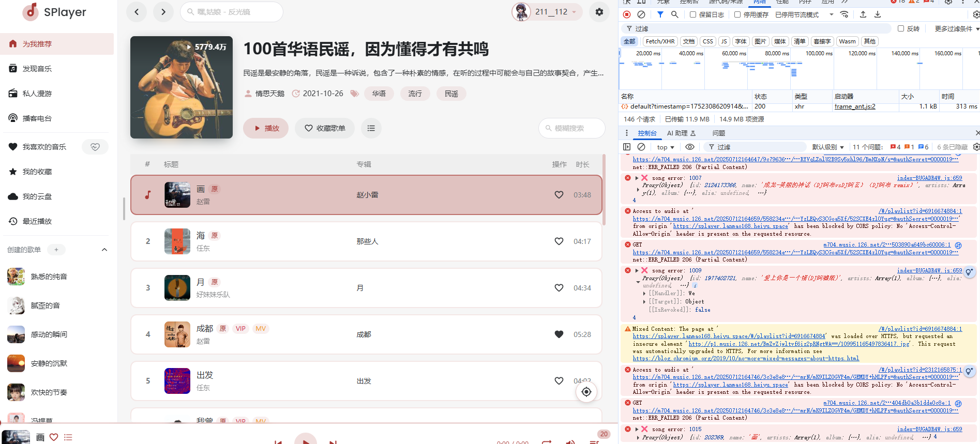The width and height of the screenshot is (980, 444).
Task: Open the top context dropdown
Action: coord(666,147)
